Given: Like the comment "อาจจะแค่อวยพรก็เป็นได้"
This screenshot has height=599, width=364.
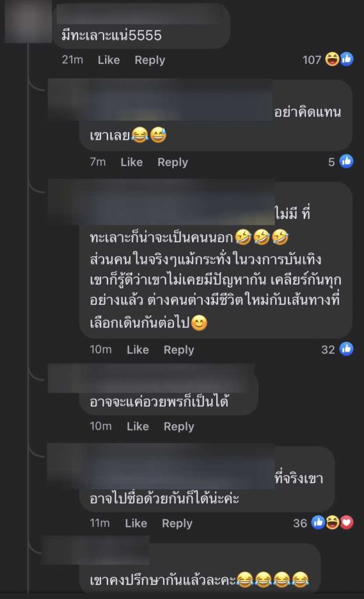Looking at the screenshot, I should 138,426.
